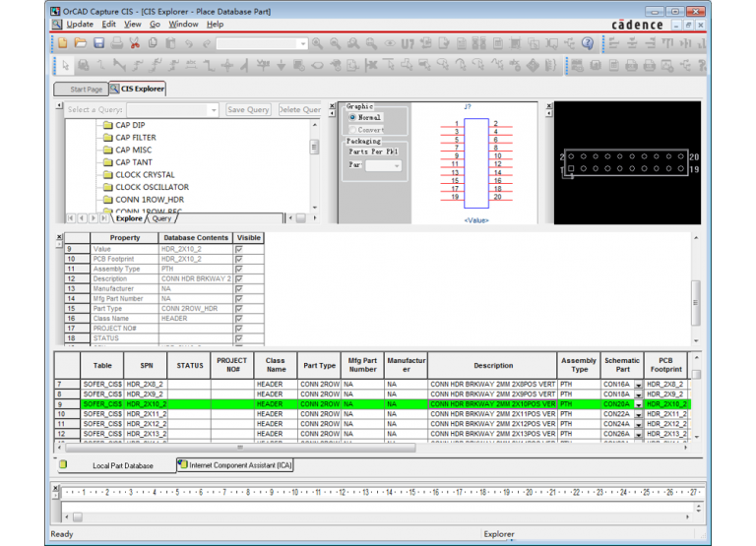This screenshot has height=546, width=756.
Task: Click the Save Query button
Action: pyautogui.click(x=249, y=110)
